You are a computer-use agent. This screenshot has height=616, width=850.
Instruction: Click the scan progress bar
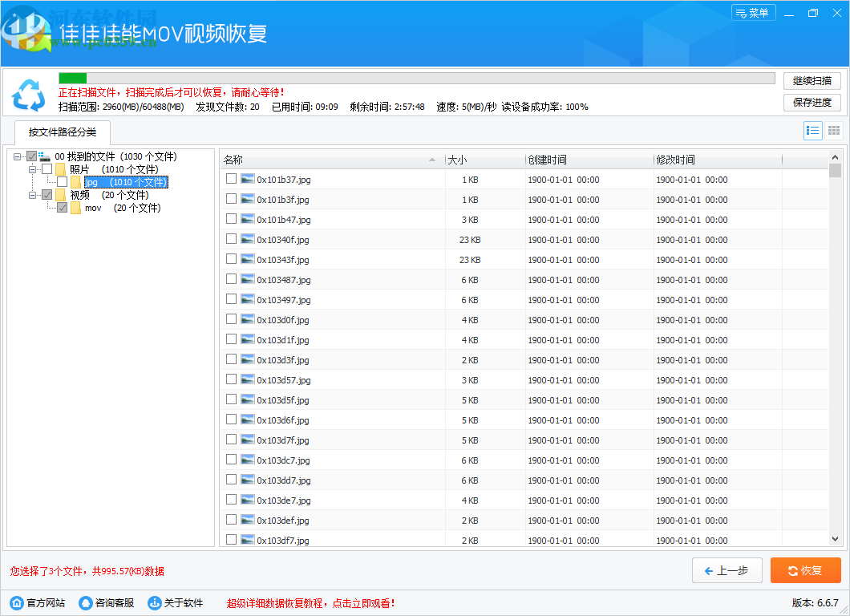[416, 79]
